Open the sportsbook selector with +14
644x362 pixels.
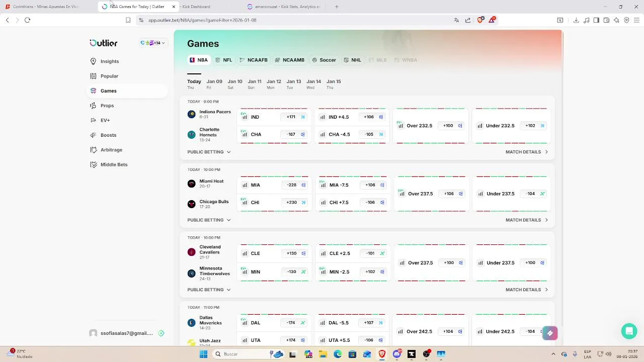click(x=152, y=43)
